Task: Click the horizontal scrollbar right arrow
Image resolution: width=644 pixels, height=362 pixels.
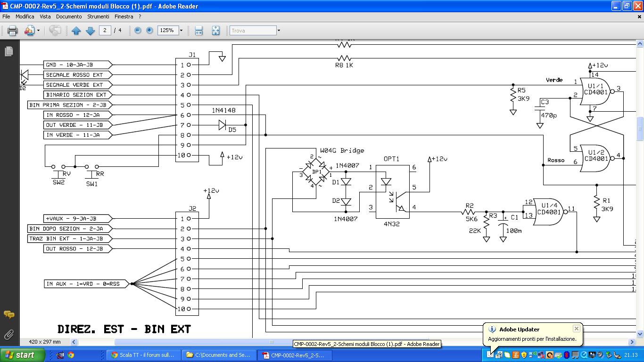Action: [x=632, y=342]
